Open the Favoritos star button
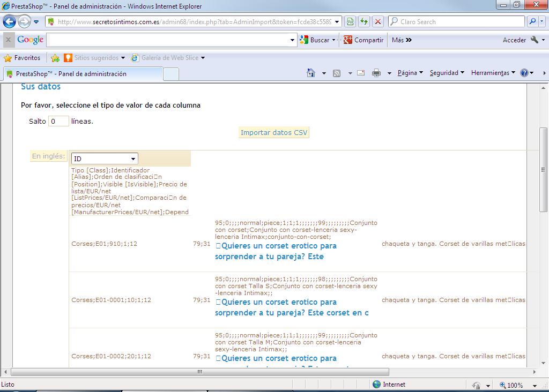 click(22, 58)
